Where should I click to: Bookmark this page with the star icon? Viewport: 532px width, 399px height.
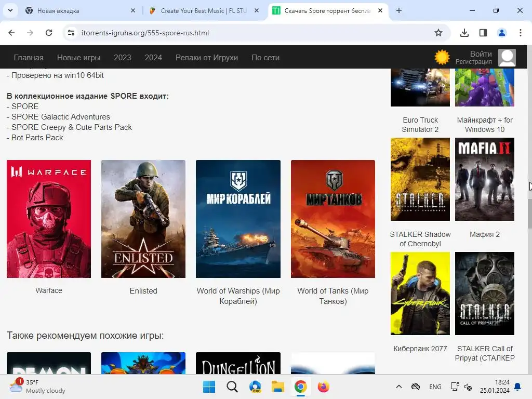(x=438, y=33)
